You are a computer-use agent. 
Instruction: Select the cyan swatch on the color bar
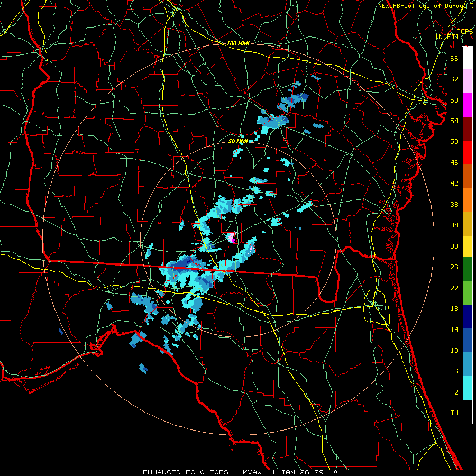click(467, 388)
